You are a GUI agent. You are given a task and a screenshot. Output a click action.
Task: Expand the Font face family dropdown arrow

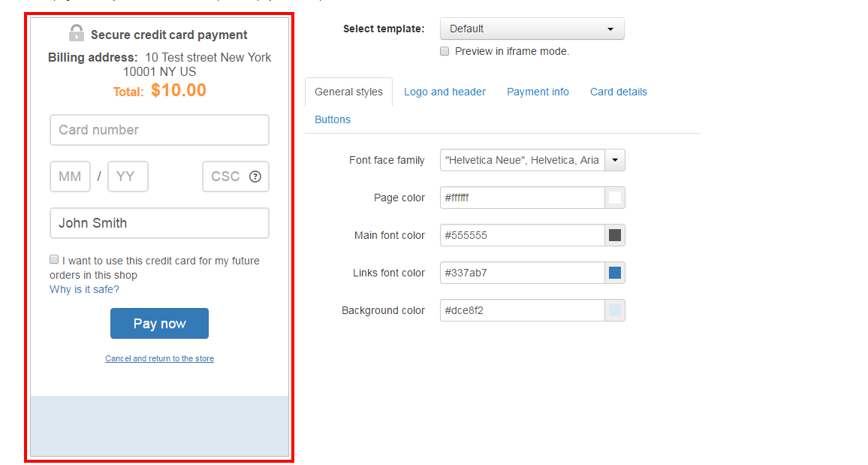[614, 160]
